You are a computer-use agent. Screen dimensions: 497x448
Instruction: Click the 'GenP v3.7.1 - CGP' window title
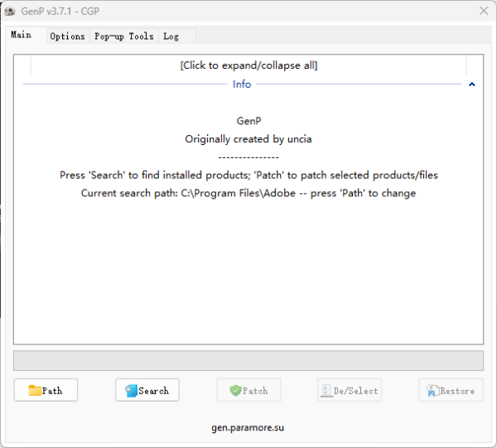(60, 12)
